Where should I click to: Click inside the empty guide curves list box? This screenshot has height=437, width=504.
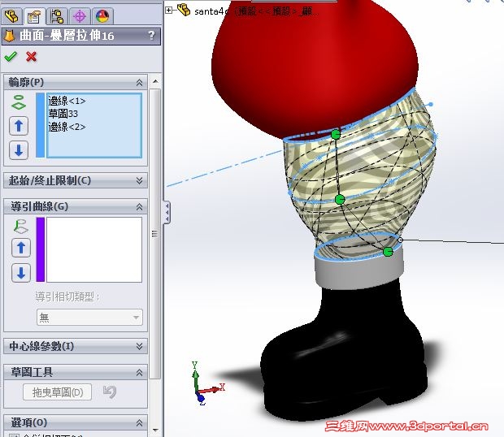click(x=94, y=250)
